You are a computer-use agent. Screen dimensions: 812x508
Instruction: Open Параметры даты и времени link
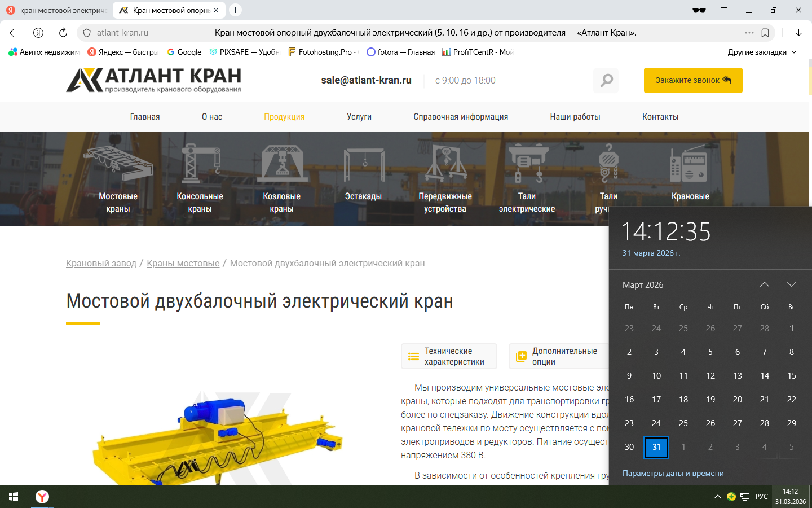(x=673, y=473)
